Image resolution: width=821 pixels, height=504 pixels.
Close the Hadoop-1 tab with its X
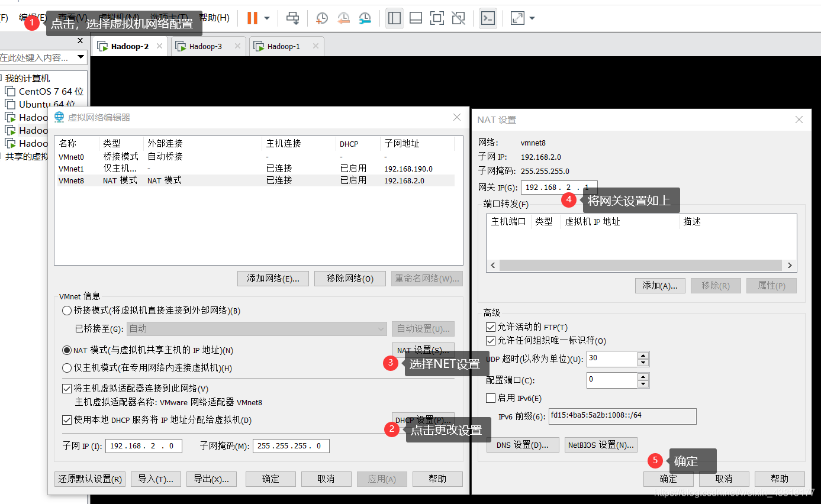(315, 46)
